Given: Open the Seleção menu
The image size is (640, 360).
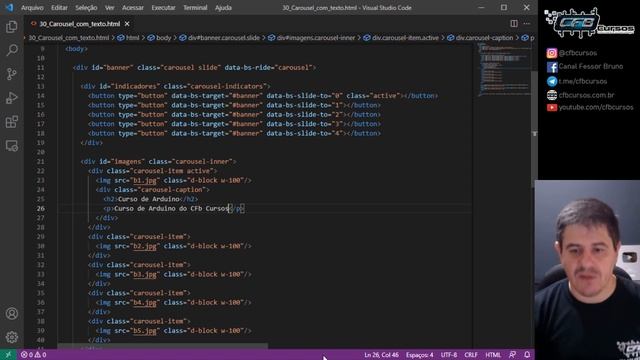Looking at the screenshot, I should point(86,8).
